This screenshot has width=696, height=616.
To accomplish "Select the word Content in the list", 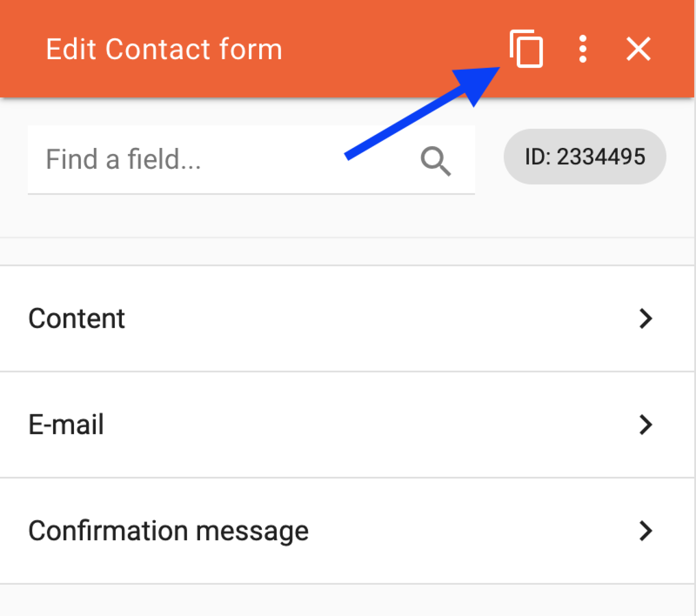I will tap(77, 319).
